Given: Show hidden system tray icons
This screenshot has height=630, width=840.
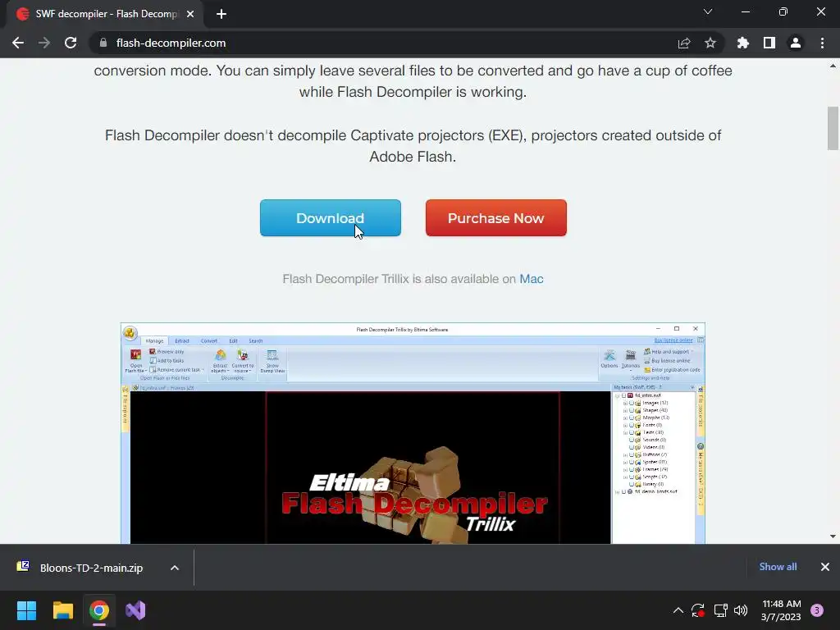Looking at the screenshot, I should click(x=678, y=610).
